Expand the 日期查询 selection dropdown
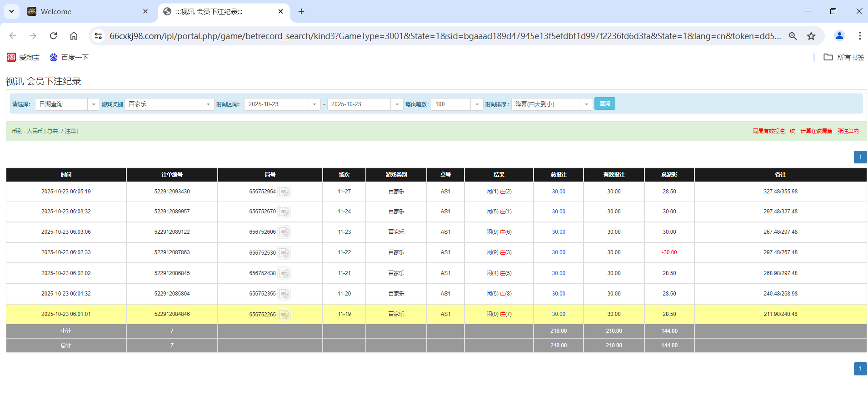Screen dimensions: 868x404 click(67, 104)
